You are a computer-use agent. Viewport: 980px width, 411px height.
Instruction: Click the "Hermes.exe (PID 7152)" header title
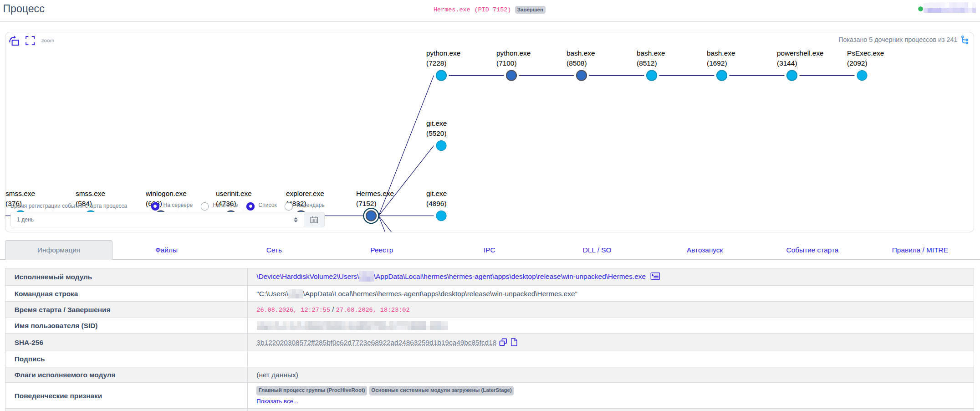[x=472, y=10]
